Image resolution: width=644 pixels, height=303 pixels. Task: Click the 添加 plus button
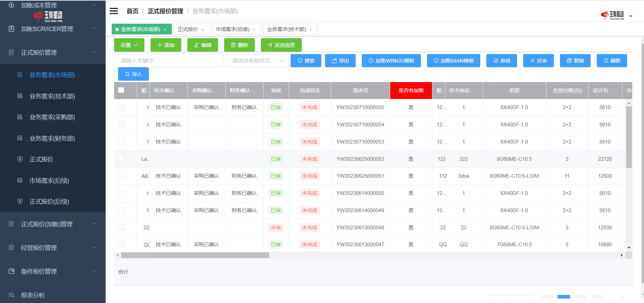pyautogui.click(x=166, y=45)
